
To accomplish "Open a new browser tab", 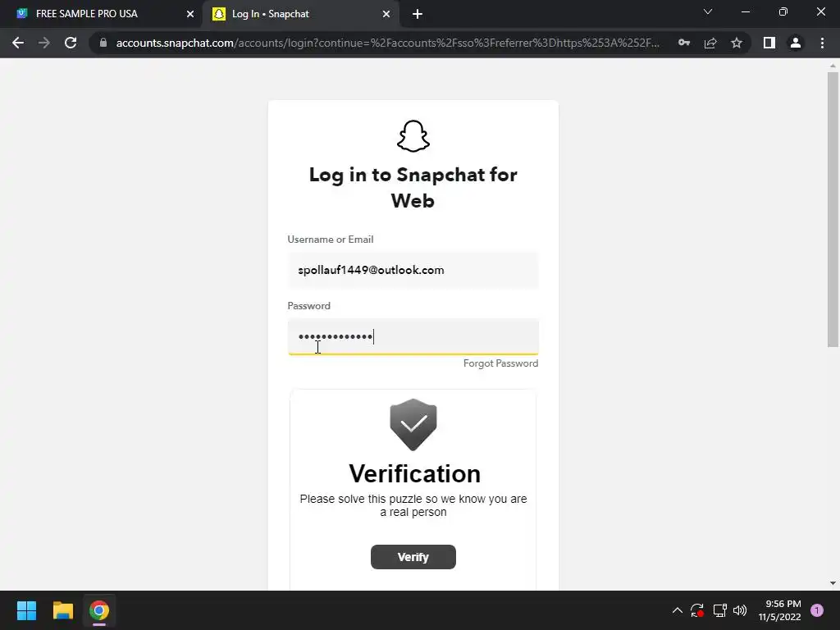I will tap(418, 14).
